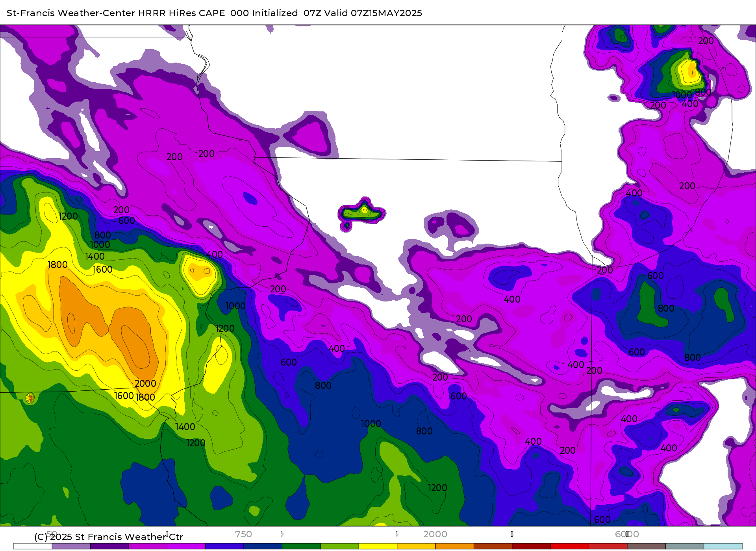Click the gray 2000 legend tick label
The image size is (756, 551).
coord(435,534)
